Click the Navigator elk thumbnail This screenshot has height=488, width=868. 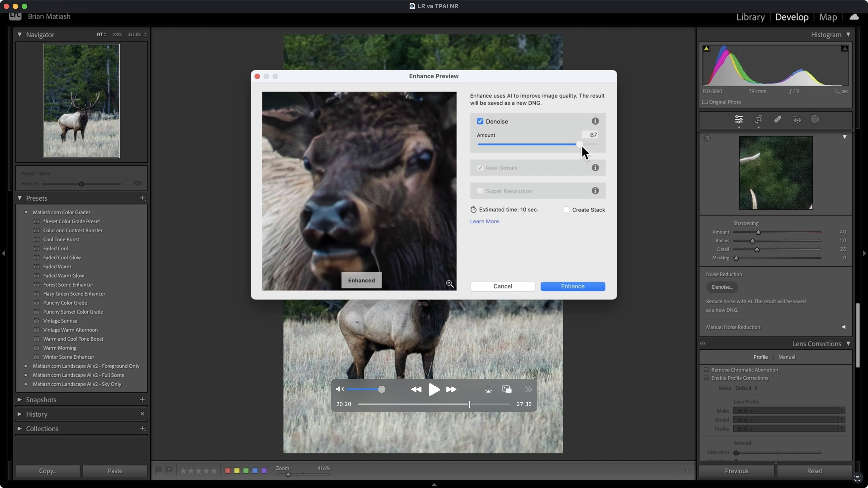(x=81, y=101)
